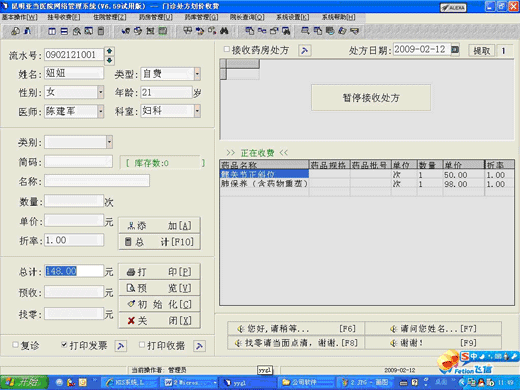This screenshot has width=520, height=390.
Task: Increase 流水号 with the up arrow
Action: tap(109, 51)
